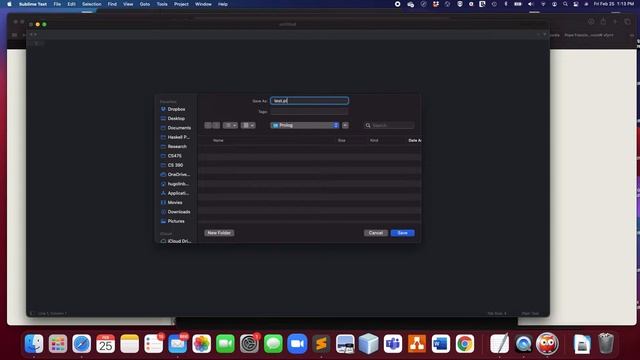
Task: Open the Project menu
Action: click(x=181, y=4)
